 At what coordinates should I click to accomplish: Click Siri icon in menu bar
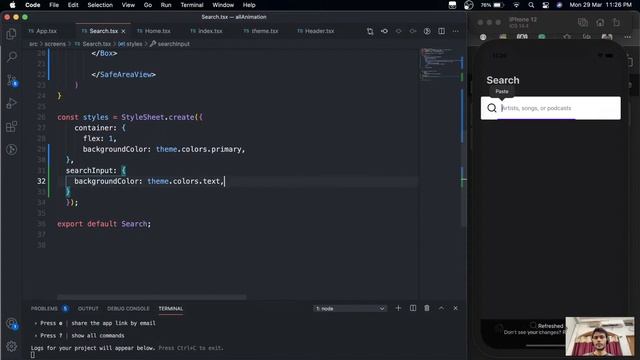coord(559,5)
